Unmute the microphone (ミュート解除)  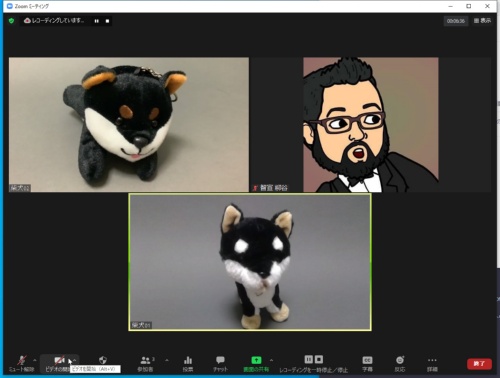click(22, 363)
